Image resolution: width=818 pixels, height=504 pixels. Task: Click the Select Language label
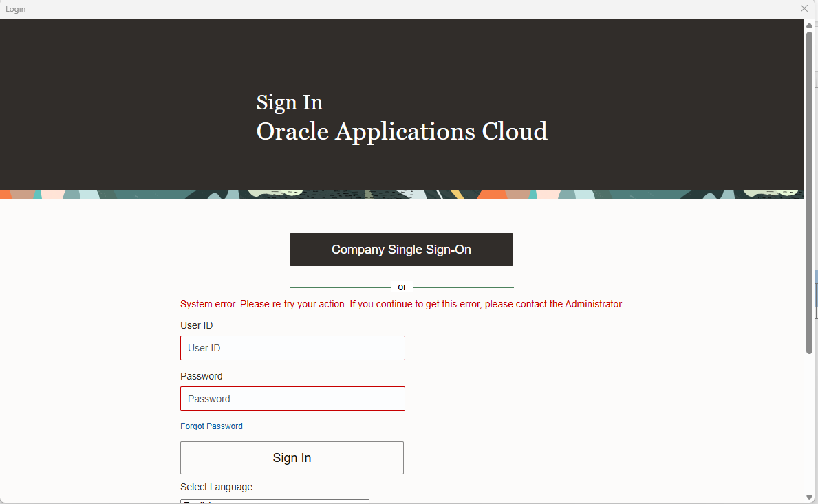[x=217, y=487]
